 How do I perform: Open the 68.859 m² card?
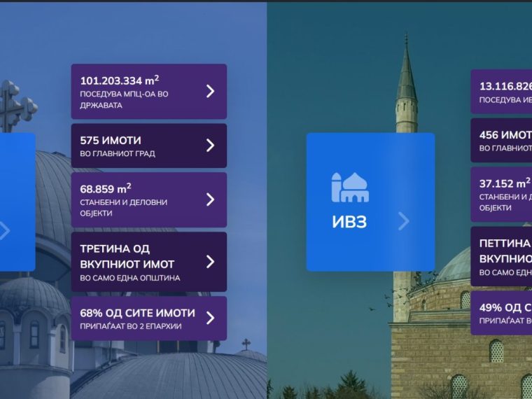(149, 199)
